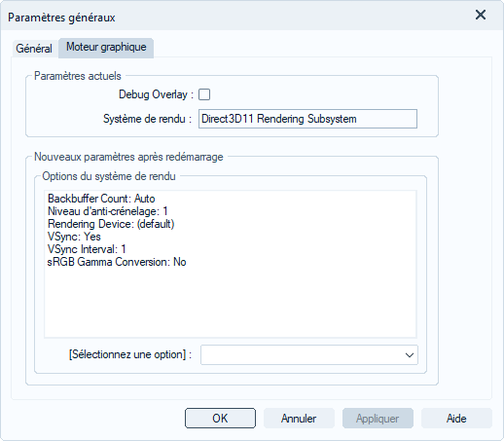Open the Sélectionnez une option combo box

(309, 355)
